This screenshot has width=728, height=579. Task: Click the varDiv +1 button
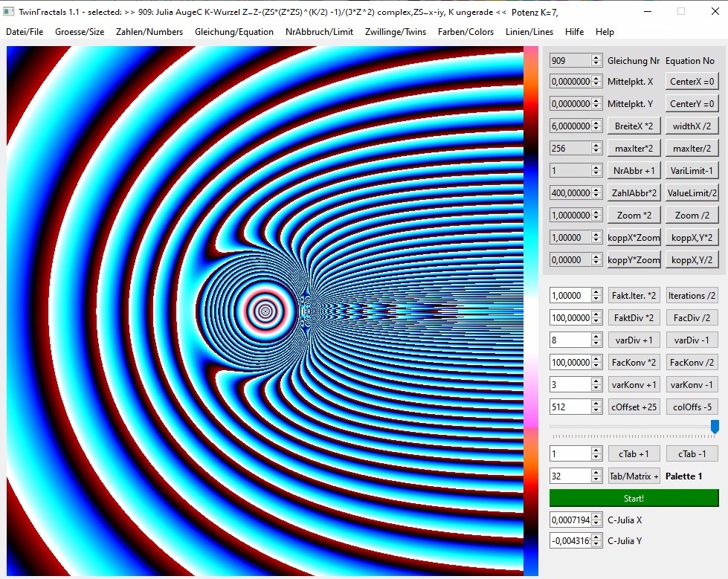click(634, 340)
